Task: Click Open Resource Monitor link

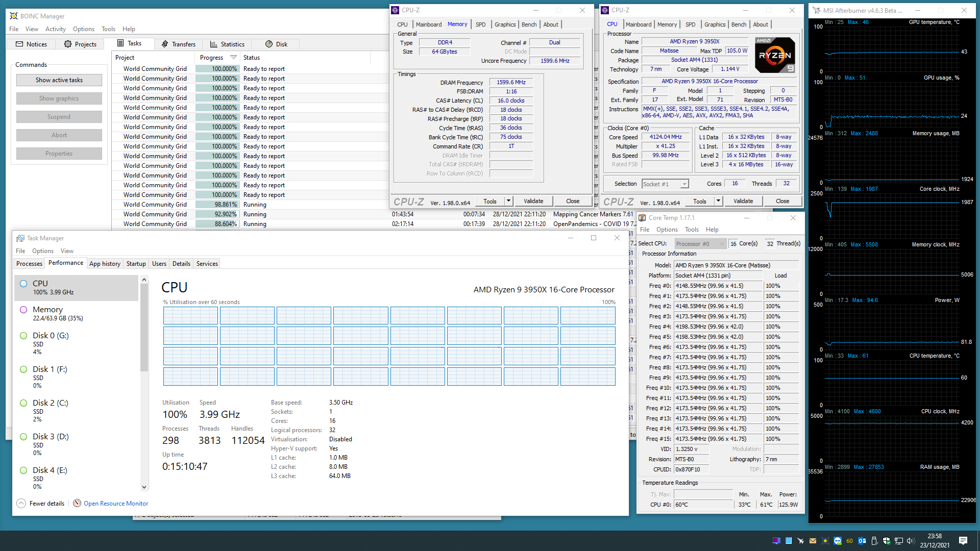Action: pos(116,504)
